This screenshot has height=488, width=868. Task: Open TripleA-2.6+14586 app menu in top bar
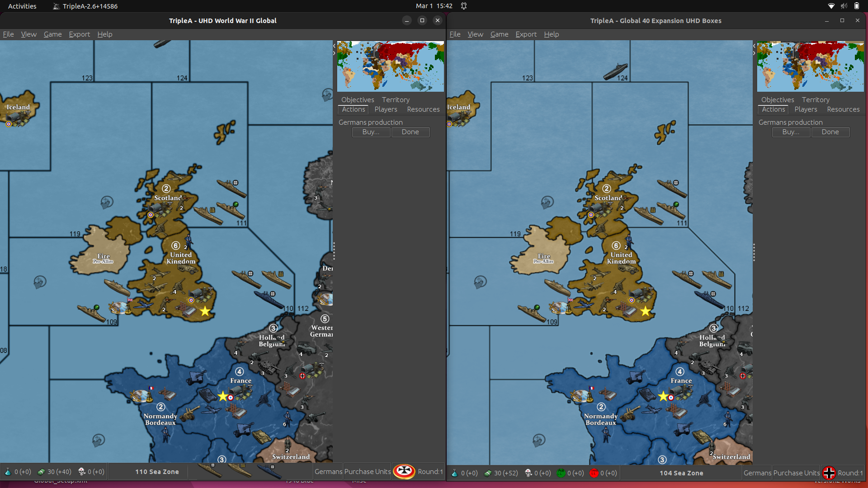[85, 6]
